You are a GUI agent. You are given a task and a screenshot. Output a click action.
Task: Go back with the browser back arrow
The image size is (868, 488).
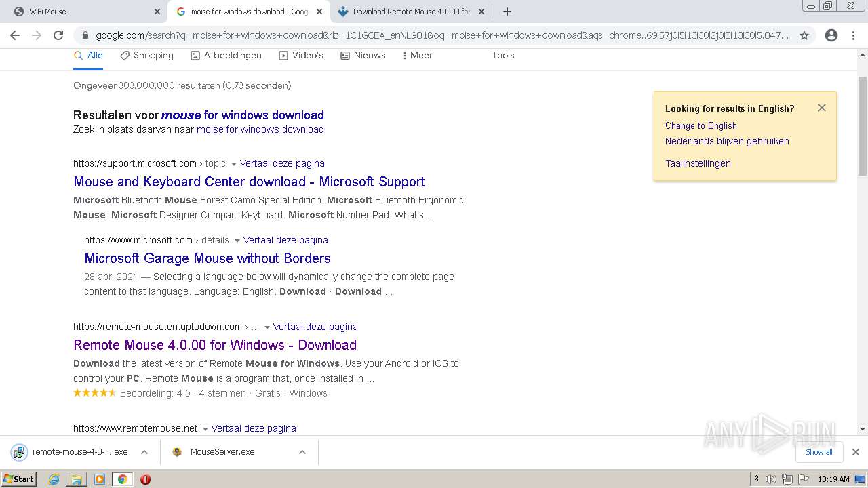click(15, 35)
